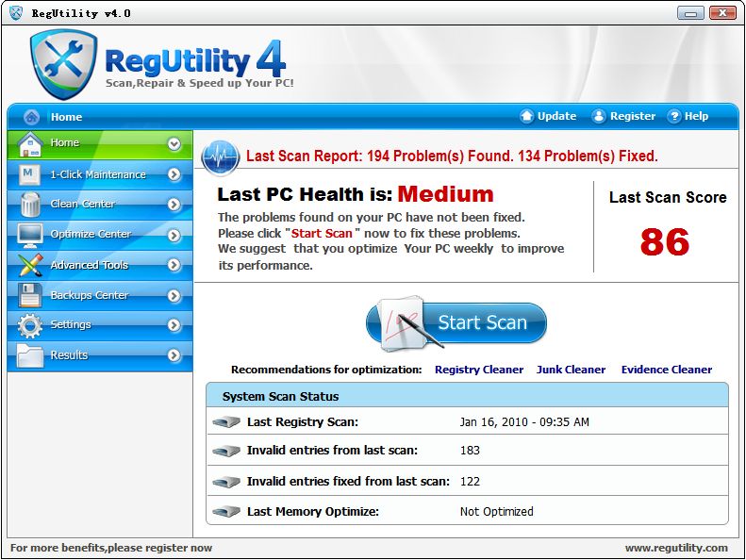The height and width of the screenshot is (560, 746).
Task: Click the Help question mark icon
Action: tap(673, 116)
